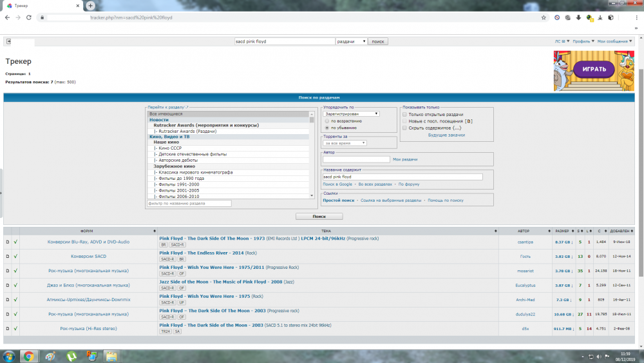Select 'Кино СССР' in the section list
Viewport: 644px width, 363px height.
pyautogui.click(x=170, y=148)
